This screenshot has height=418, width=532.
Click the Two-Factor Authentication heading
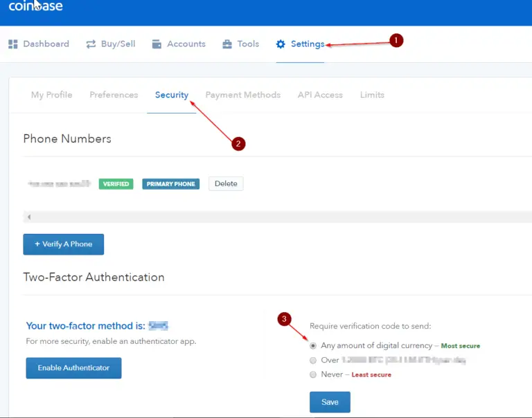pos(94,278)
